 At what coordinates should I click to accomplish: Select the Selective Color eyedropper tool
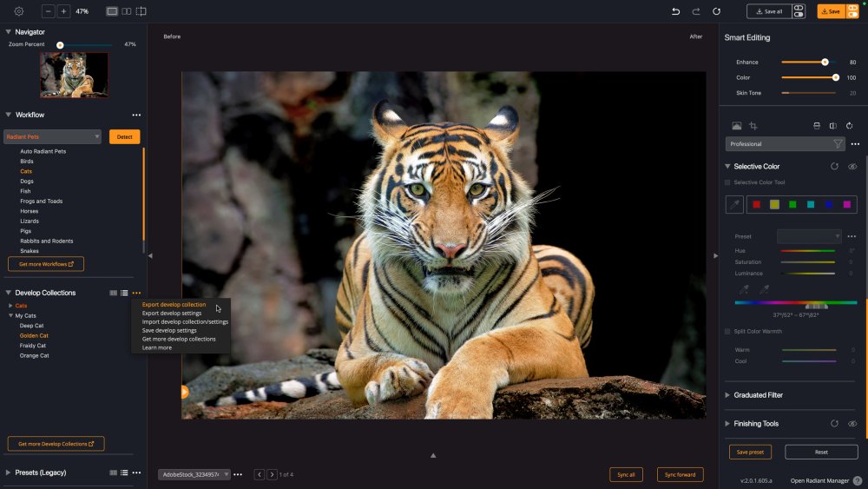click(x=734, y=204)
